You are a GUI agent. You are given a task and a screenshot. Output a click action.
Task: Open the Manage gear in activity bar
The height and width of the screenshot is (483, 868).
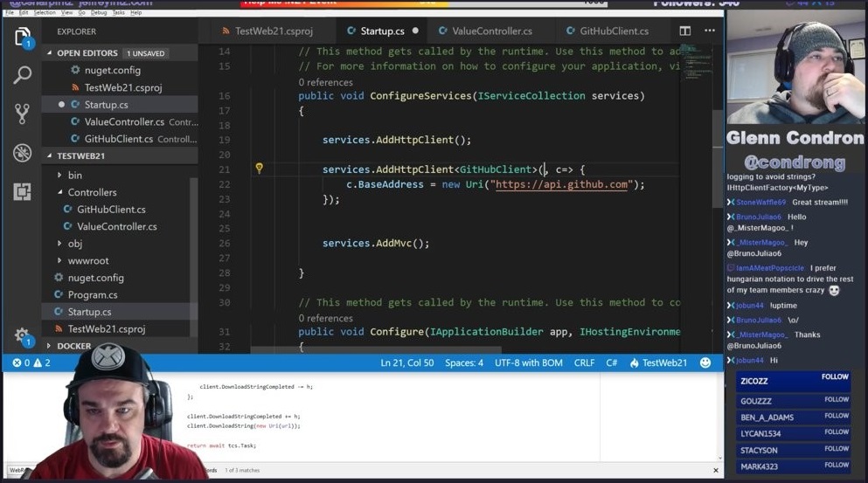[x=22, y=336]
